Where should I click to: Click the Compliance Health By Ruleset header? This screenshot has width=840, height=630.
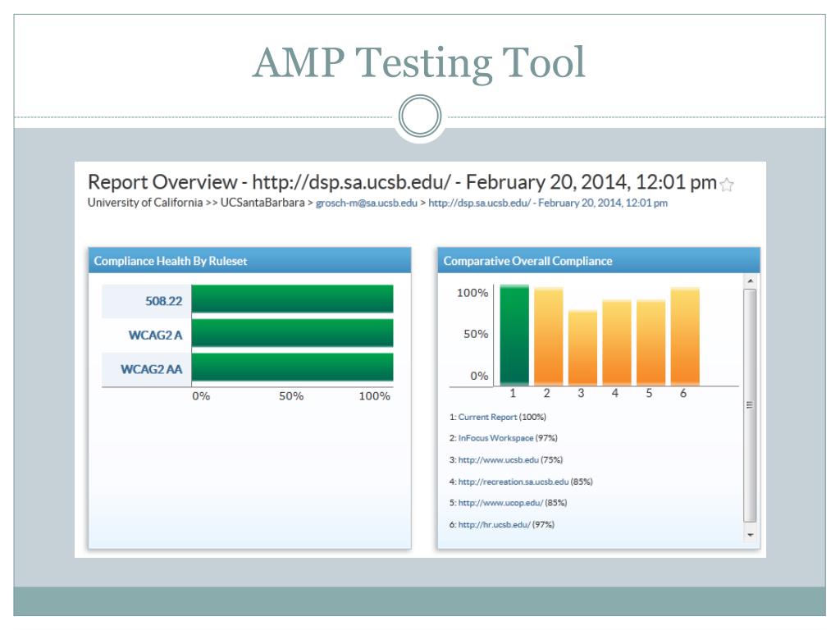coord(249,261)
